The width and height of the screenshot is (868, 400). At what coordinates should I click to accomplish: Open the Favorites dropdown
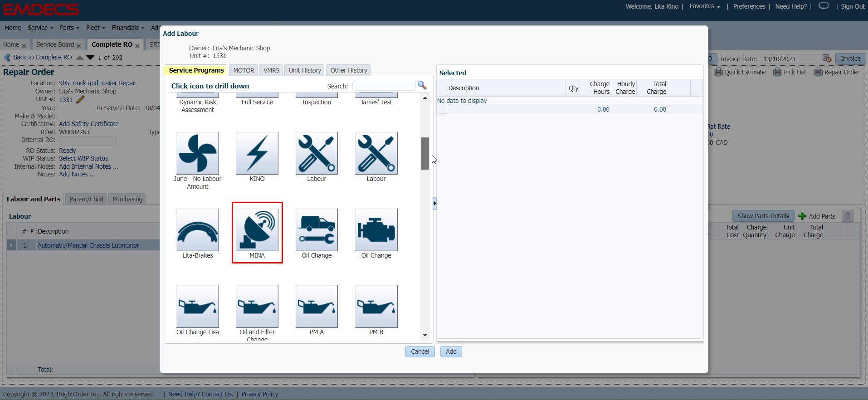[705, 6]
